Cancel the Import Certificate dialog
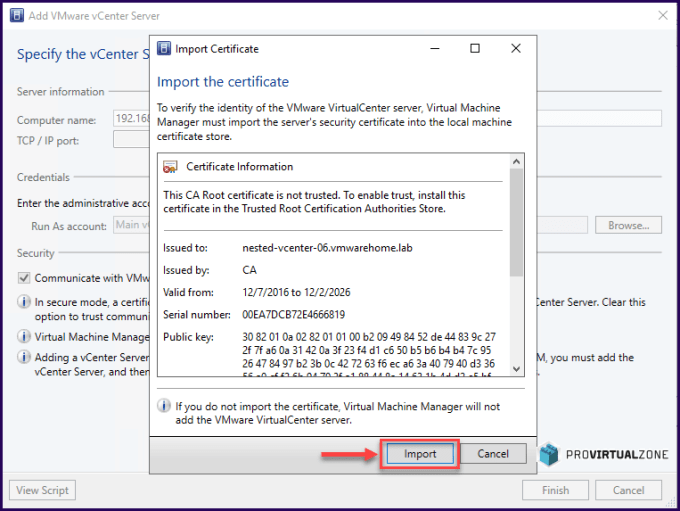Screen dimensions: 680x511 [x=493, y=454]
